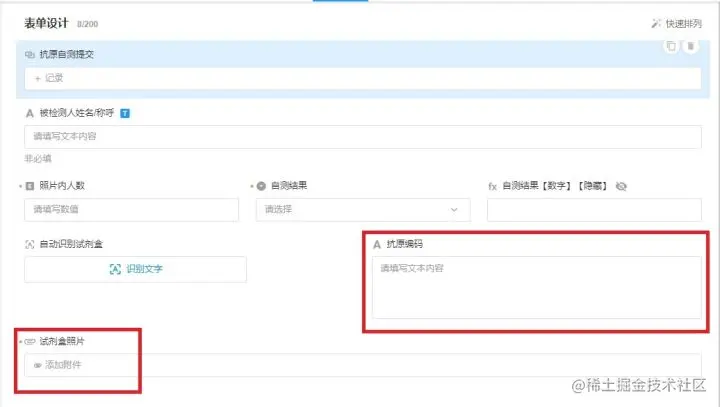Click into the 照片内人数 number input
The width and height of the screenshot is (720, 407).
click(131, 209)
